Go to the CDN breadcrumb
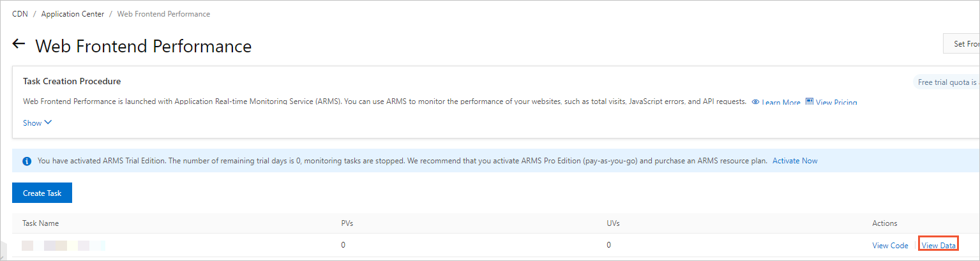 click(20, 14)
